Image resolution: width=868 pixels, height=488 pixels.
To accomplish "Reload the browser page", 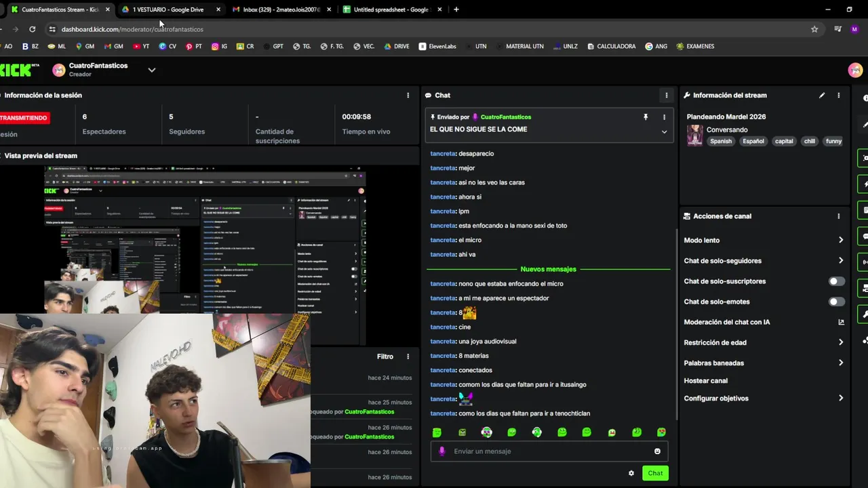I will 32,29.
